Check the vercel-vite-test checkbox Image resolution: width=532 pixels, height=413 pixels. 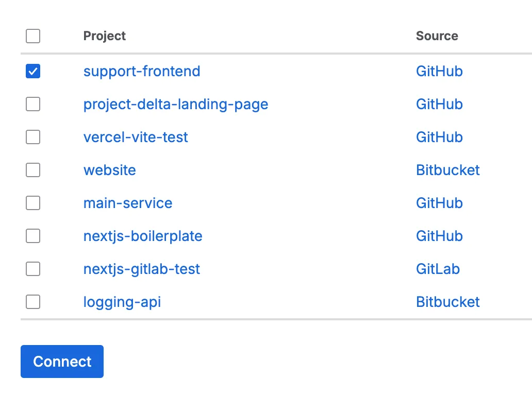32,137
